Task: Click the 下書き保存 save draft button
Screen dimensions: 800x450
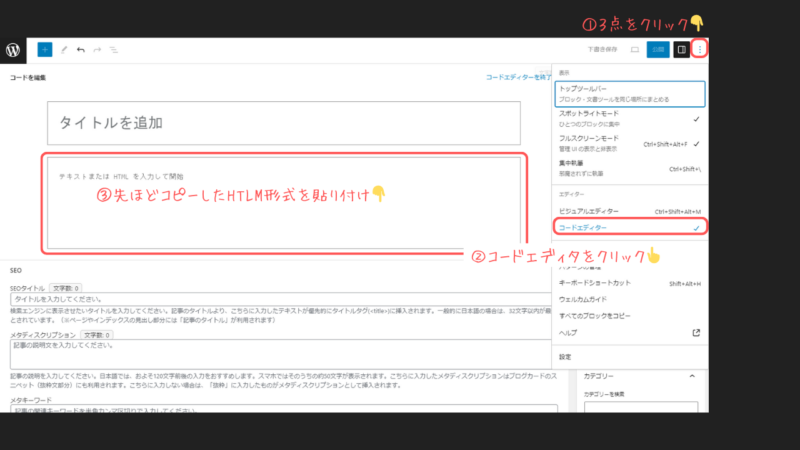Action: (603, 49)
